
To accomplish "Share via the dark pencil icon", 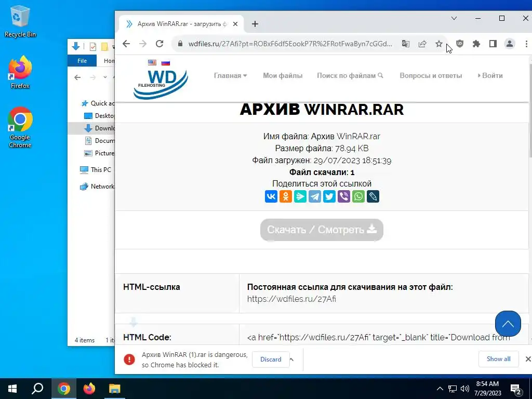I will point(373,196).
